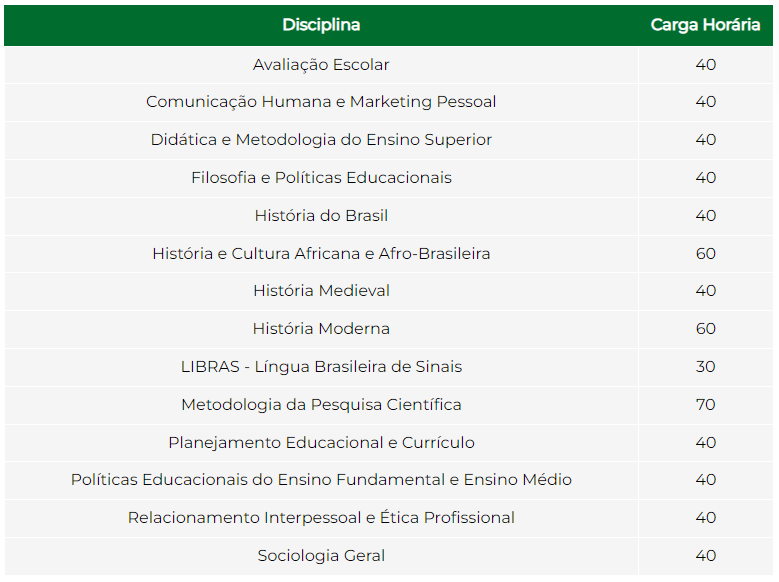
Task: Click the Disciplina column header
Action: coord(321,25)
